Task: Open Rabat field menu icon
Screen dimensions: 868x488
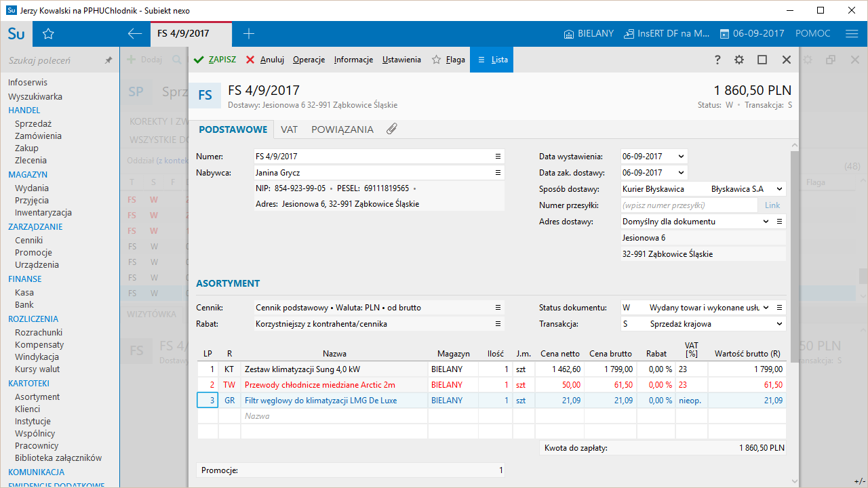Action: point(498,324)
